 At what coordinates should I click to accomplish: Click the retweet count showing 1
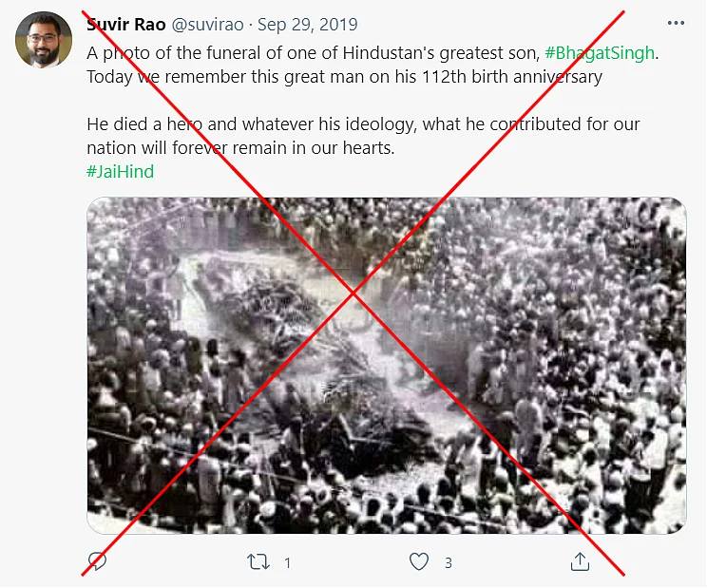point(287,562)
